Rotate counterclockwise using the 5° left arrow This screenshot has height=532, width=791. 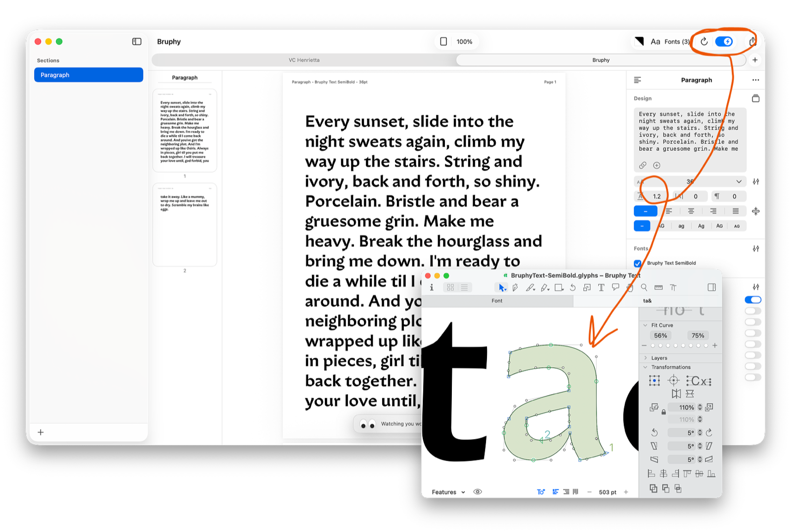[x=654, y=432]
